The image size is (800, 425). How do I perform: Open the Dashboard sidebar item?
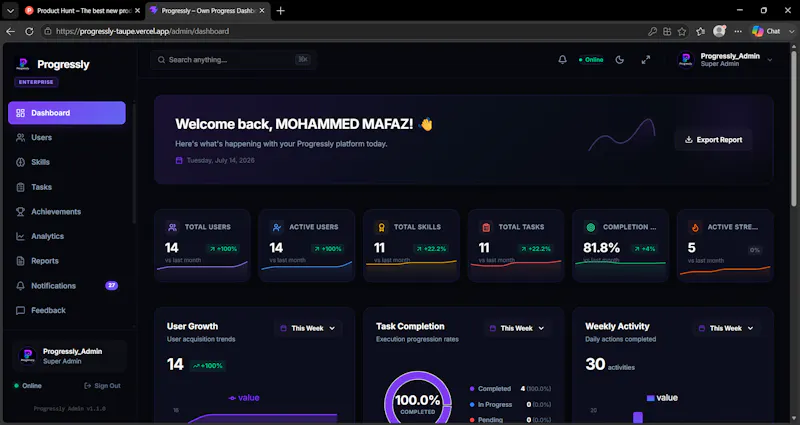67,113
